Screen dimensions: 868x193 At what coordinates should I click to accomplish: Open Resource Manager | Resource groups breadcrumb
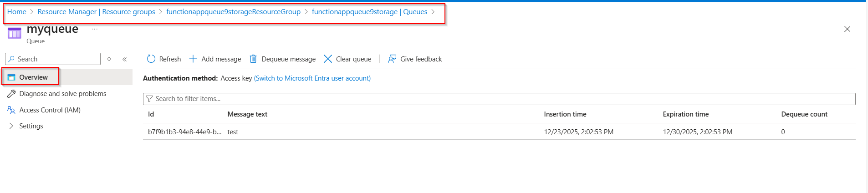(96, 12)
